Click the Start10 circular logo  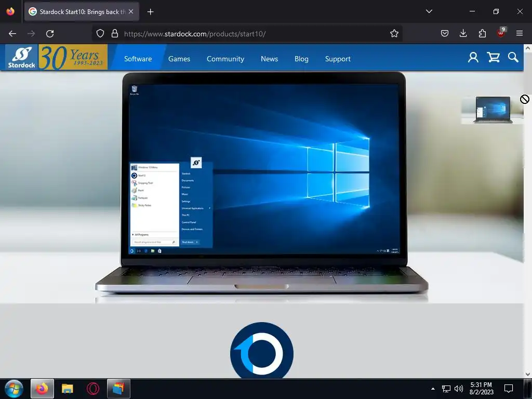point(262,350)
